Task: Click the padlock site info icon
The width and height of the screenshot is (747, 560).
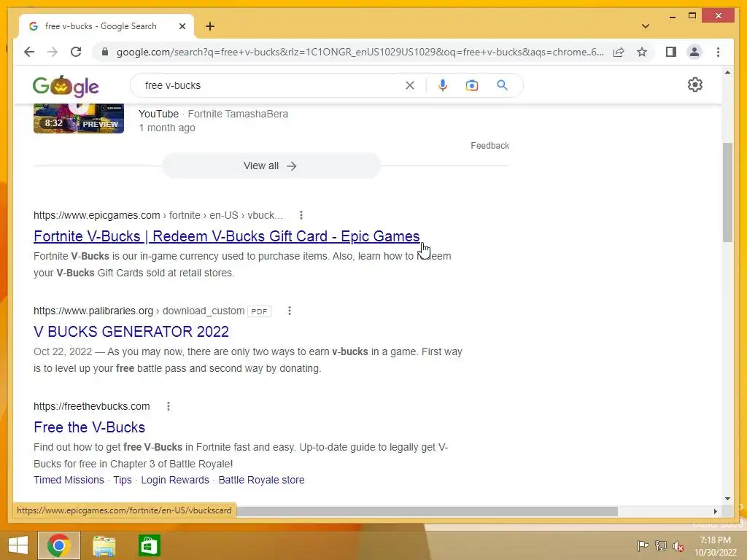Action: pyautogui.click(x=105, y=52)
